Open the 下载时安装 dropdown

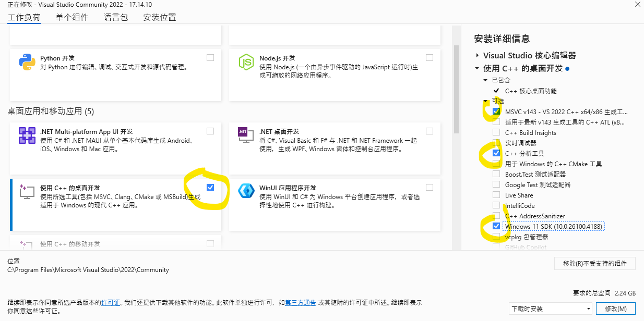pos(551,308)
